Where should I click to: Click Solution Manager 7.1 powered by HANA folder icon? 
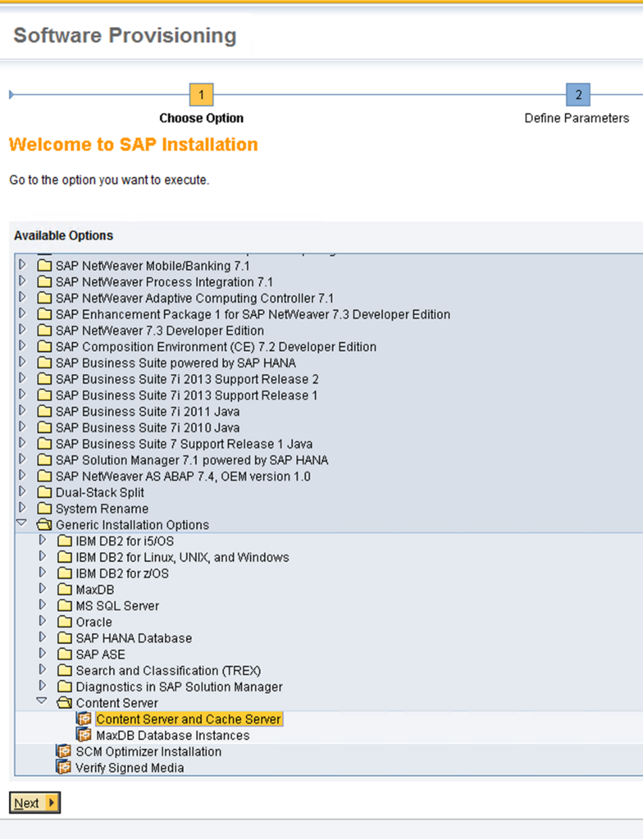pyautogui.click(x=45, y=459)
